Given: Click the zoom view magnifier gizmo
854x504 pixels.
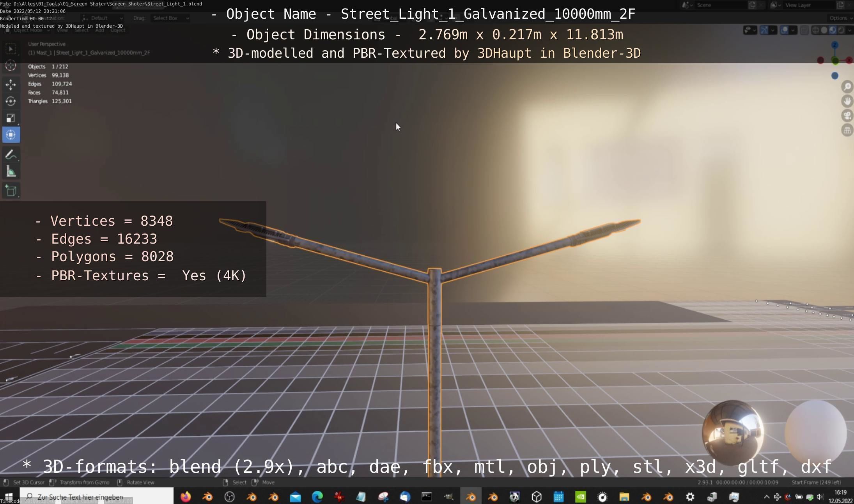Looking at the screenshot, I should (847, 87).
